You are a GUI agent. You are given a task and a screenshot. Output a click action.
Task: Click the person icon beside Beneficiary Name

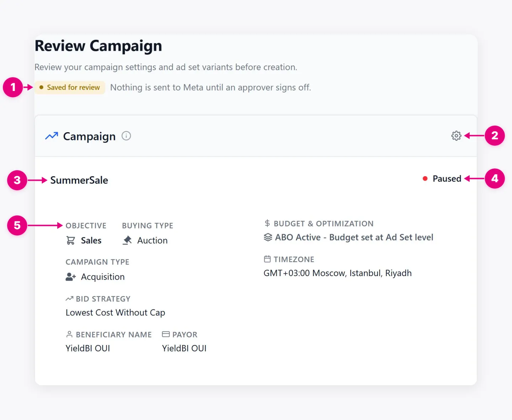pos(69,334)
